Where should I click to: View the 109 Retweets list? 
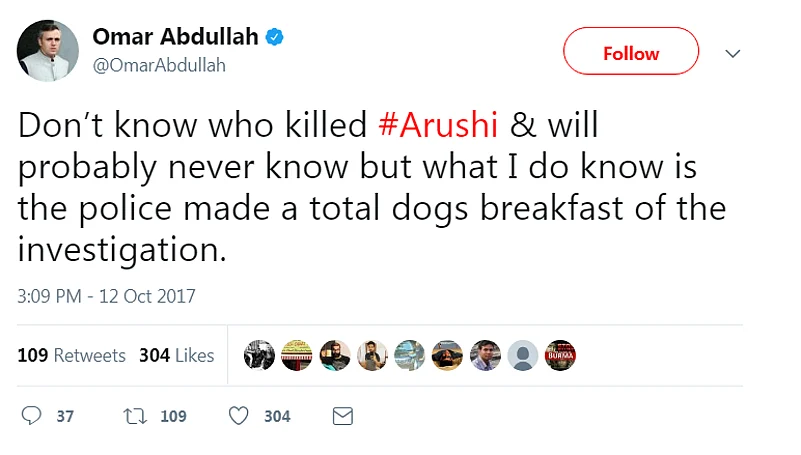pos(72,355)
